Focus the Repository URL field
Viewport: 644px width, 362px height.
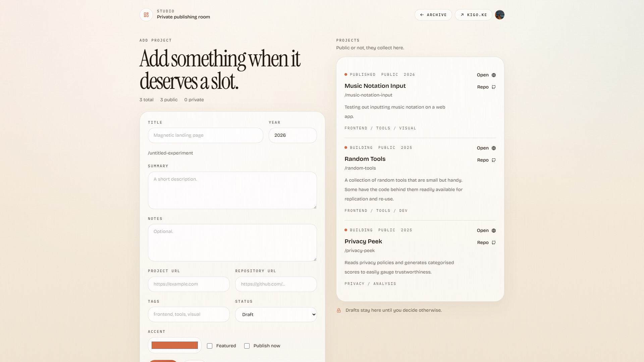(x=276, y=284)
